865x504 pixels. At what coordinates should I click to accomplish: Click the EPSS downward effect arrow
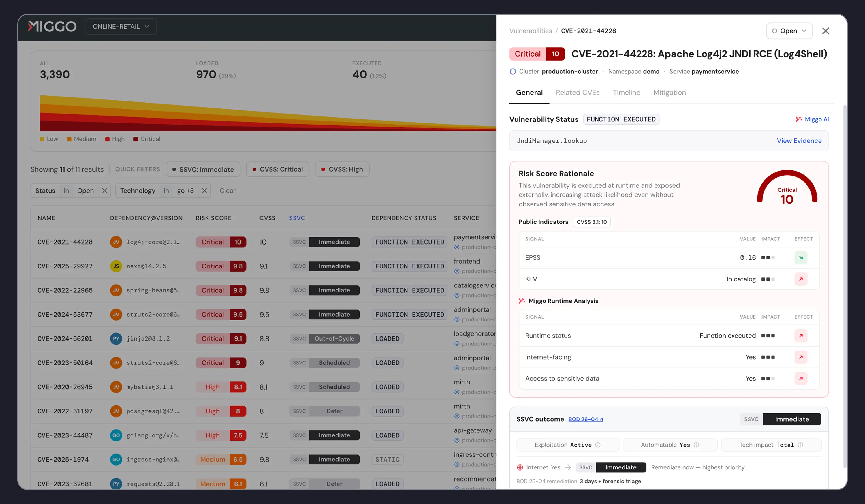pos(800,257)
